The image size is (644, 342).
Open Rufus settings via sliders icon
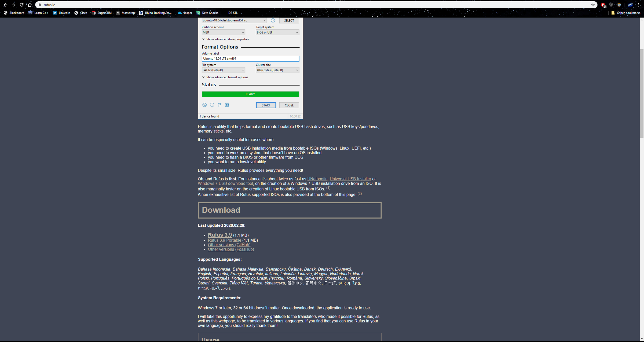tap(219, 105)
